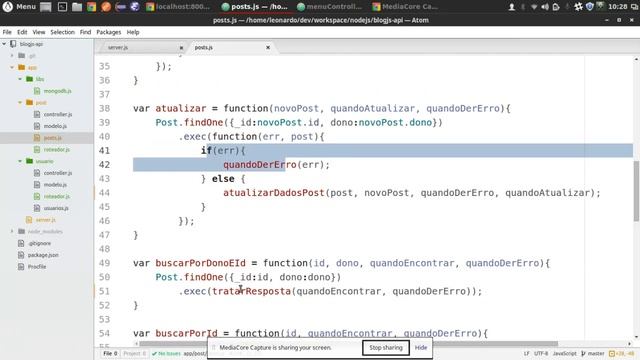This screenshot has width=640, height=360.
Task: Open modelo.js under the usuario folder
Action: tap(55, 184)
